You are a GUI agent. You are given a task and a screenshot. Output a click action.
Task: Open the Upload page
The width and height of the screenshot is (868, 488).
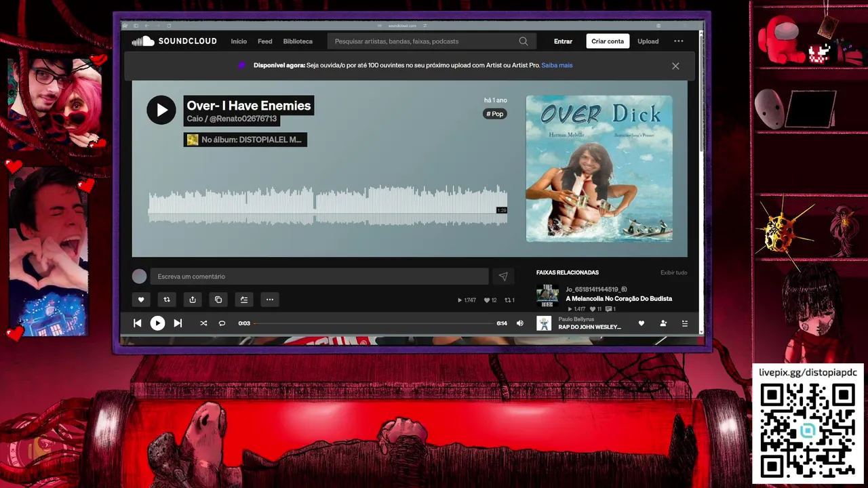click(648, 41)
